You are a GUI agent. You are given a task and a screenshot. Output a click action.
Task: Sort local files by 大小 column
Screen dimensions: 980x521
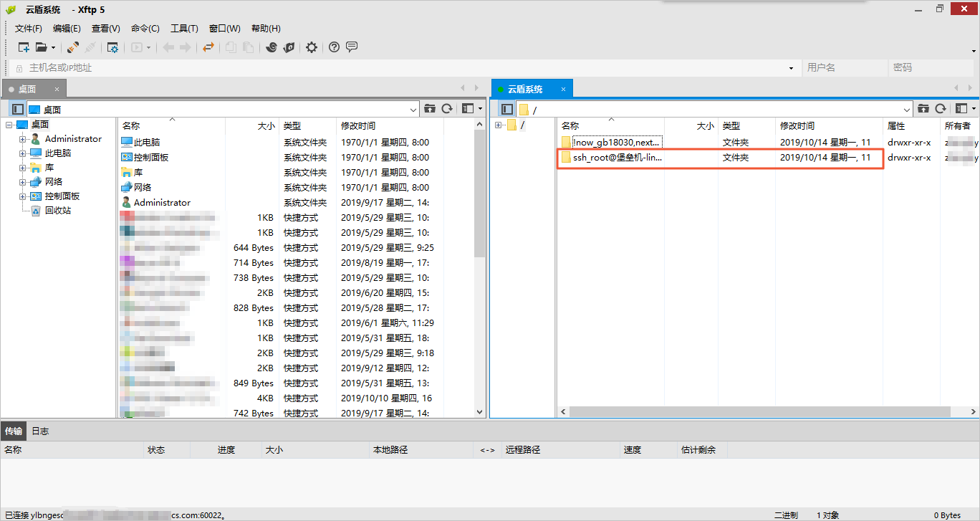251,125
